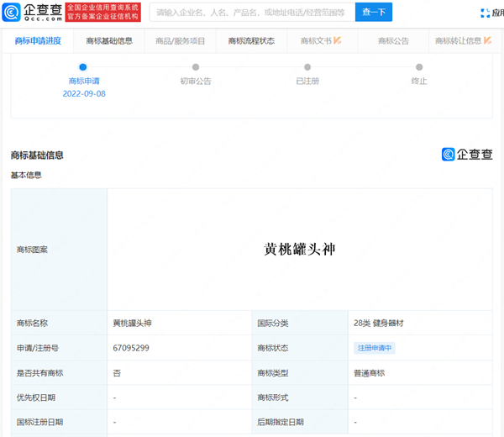The height and width of the screenshot is (437, 504).
Task: Open the 商标流程状态 tab
Action: [251, 41]
